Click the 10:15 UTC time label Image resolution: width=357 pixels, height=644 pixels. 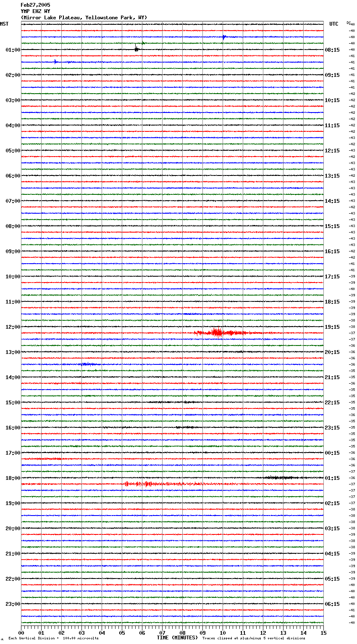332,100
